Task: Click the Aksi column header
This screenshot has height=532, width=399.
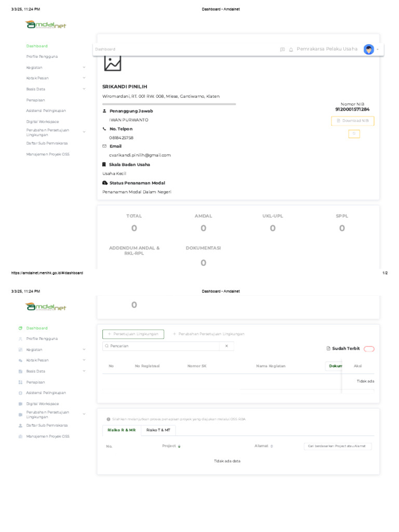Action: click(x=357, y=366)
